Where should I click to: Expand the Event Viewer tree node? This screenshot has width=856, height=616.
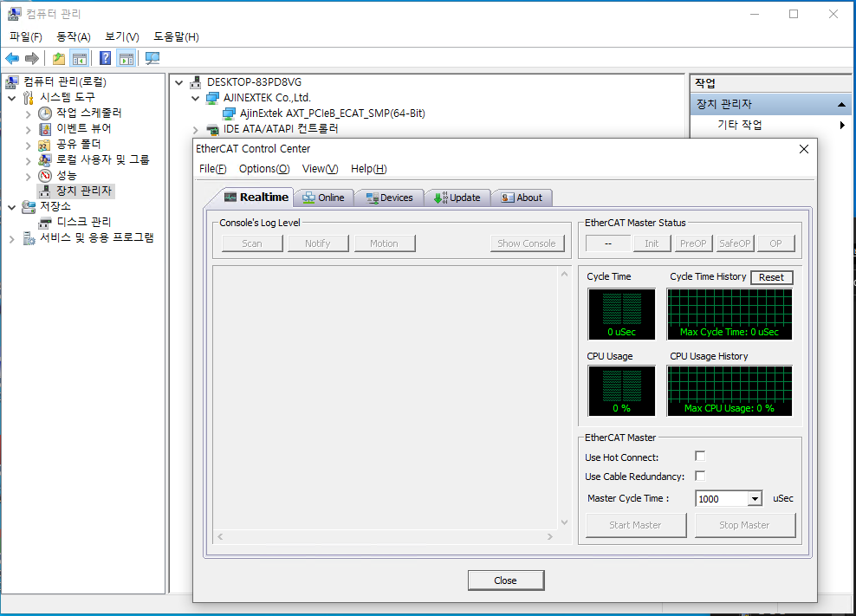pyautogui.click(x=29, y=129)
